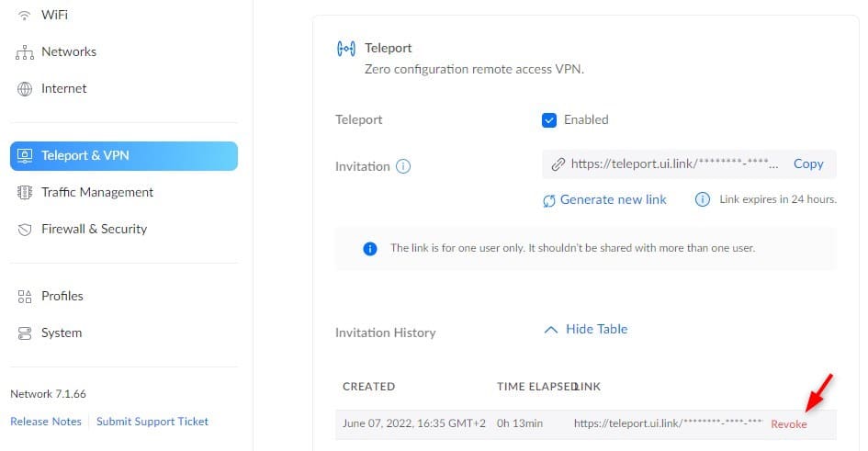Click the WiFi sidebar icon
868x451 pixels.
pos(25,15)
